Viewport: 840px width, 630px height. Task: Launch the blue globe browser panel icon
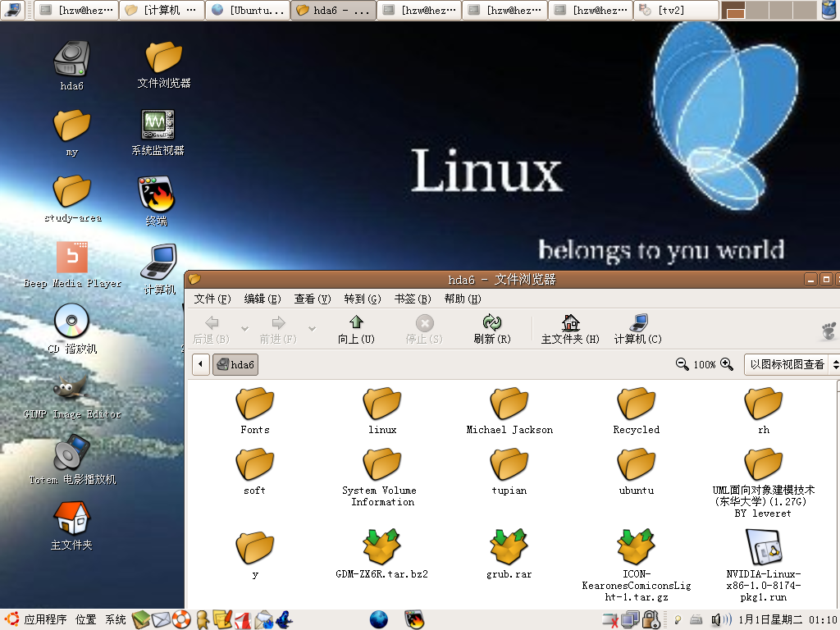coord(379,620)
